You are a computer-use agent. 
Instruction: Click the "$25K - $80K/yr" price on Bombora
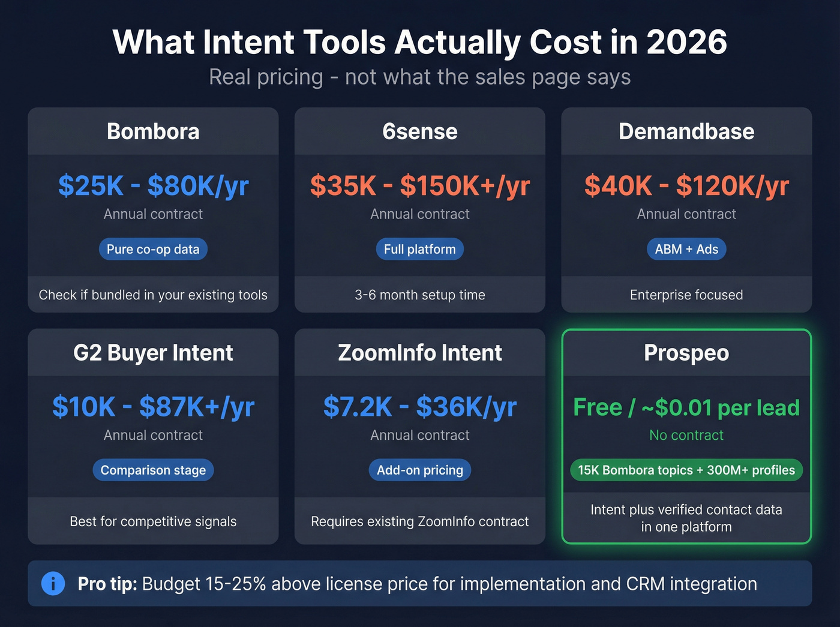pyautogui.click(x=153, y=185)
